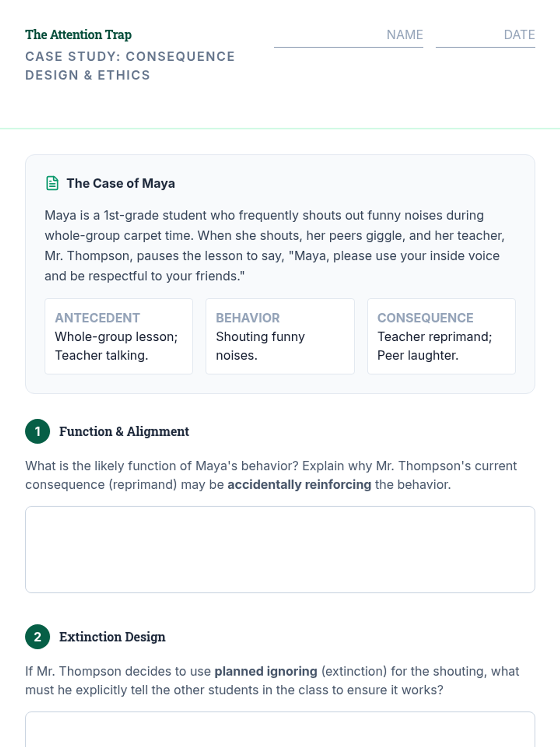Click the Case Study subtitle text
Viewport: 560px width, 747px height.
pyautogui.click(x=130, y=65)
